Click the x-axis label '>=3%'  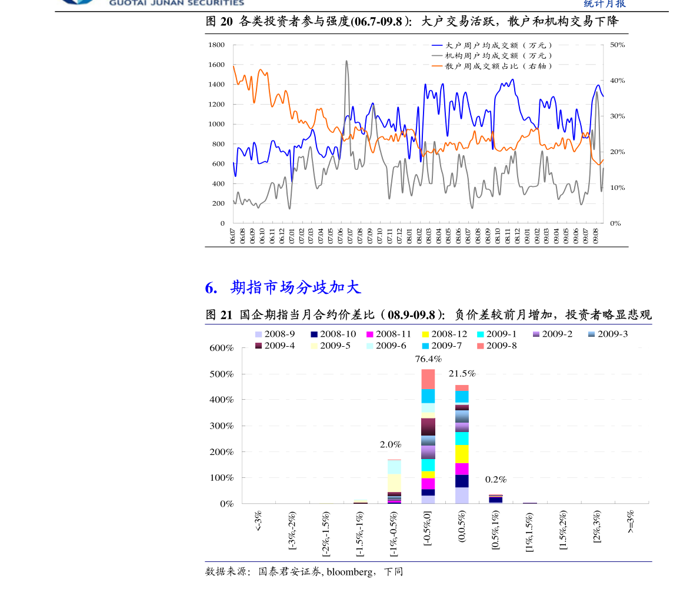pyautogui.click(x=631, y=521)
